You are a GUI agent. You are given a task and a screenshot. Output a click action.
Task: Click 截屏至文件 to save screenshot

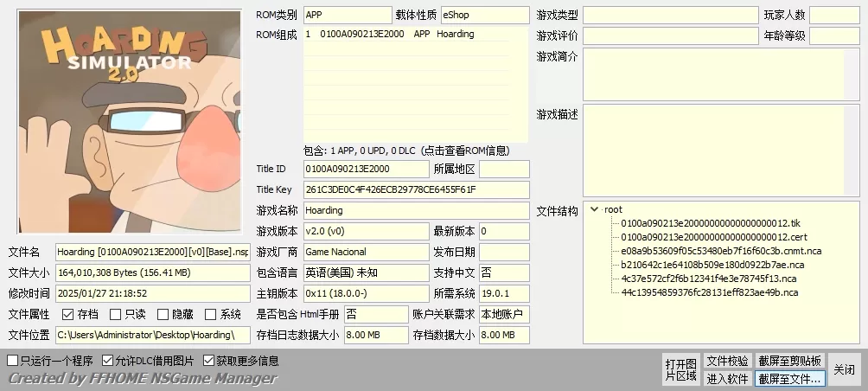click(789, 378)
